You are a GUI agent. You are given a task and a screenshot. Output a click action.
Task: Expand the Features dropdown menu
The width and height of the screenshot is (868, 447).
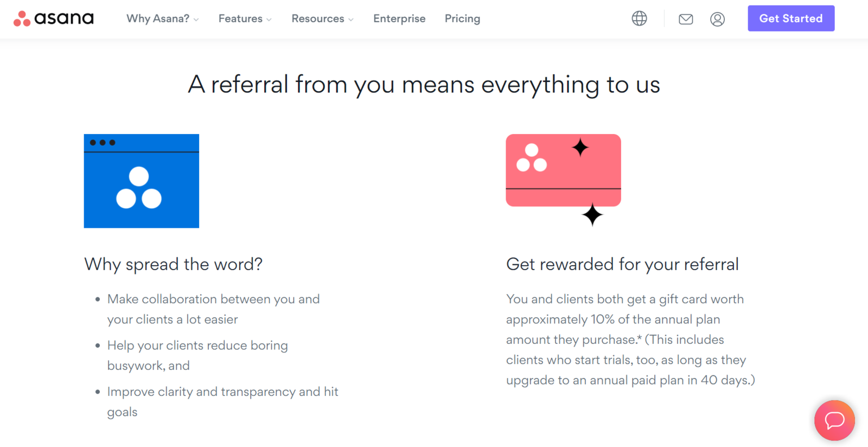point(245,18)
